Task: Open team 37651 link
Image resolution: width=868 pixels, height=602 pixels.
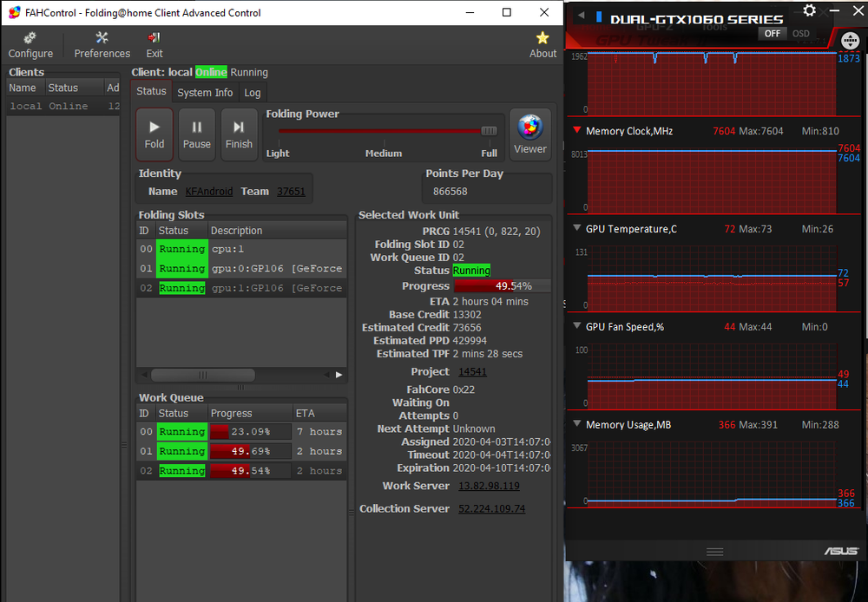Action: coord(291,192)
